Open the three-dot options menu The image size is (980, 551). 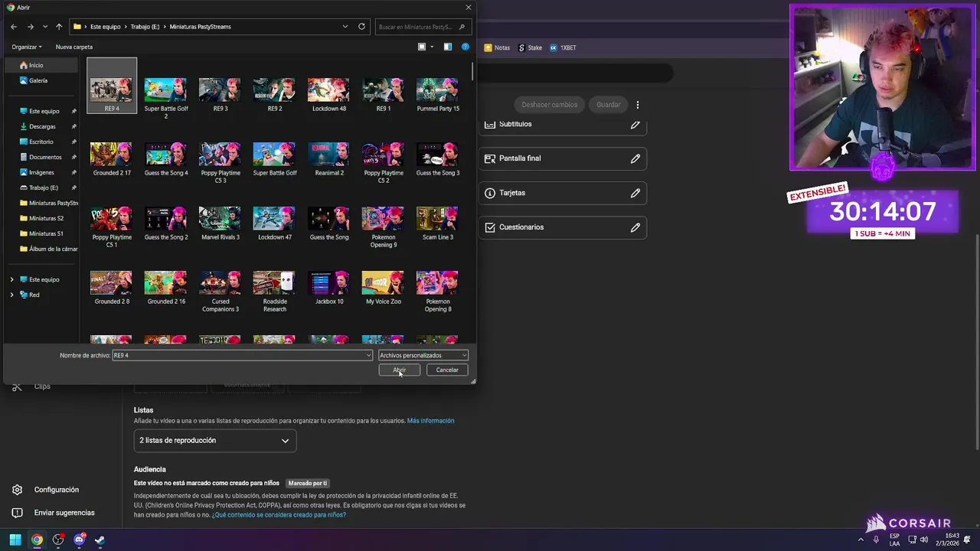pos(637,105)
